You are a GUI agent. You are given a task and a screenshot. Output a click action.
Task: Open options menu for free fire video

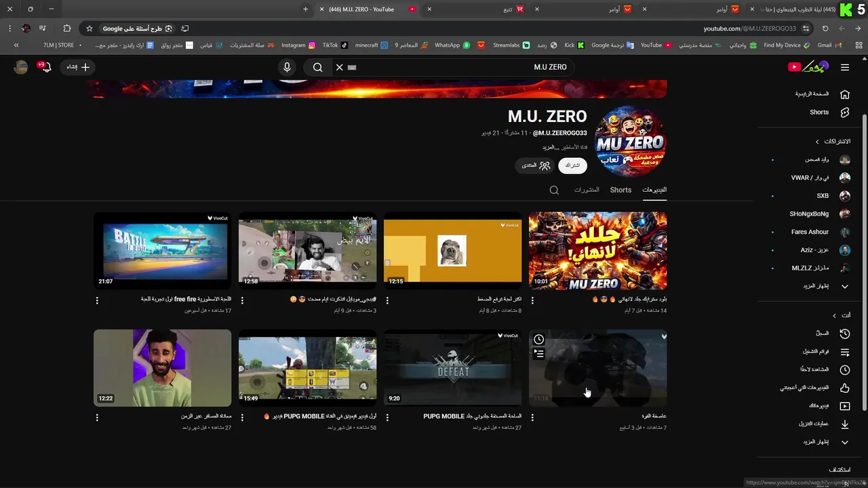point(97,300)
